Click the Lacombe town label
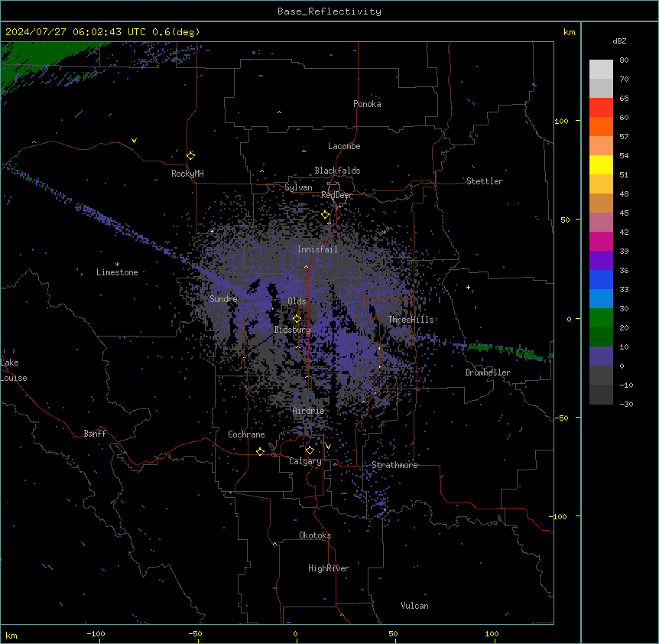This screenshot has height=644, width=659. (x=344, y=146)
